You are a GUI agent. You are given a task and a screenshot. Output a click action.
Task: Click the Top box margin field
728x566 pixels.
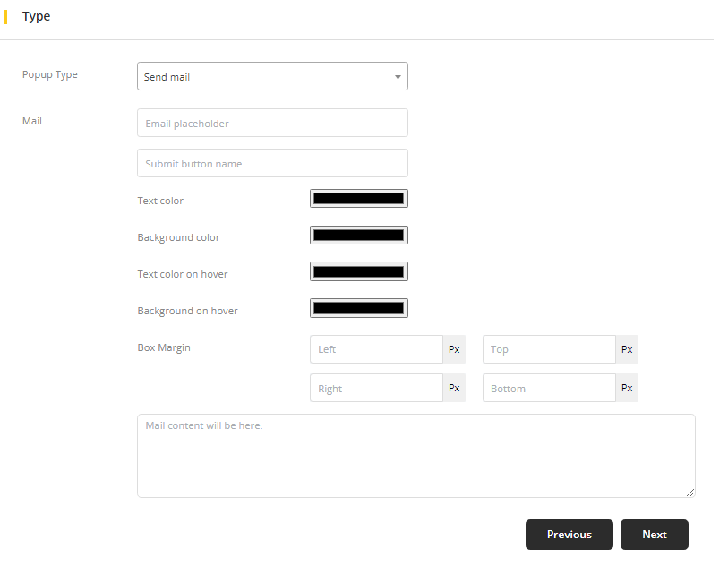click(x=548, y=349)
